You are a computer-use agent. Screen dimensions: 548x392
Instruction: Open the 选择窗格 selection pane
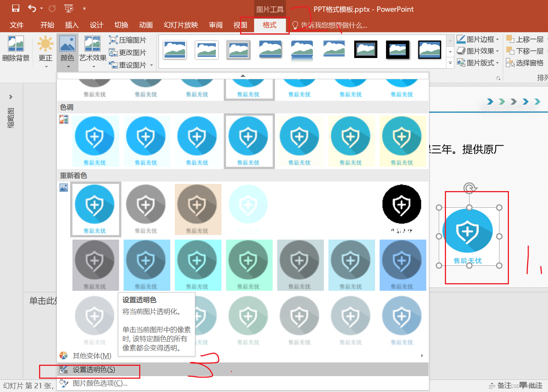point(525,63)
